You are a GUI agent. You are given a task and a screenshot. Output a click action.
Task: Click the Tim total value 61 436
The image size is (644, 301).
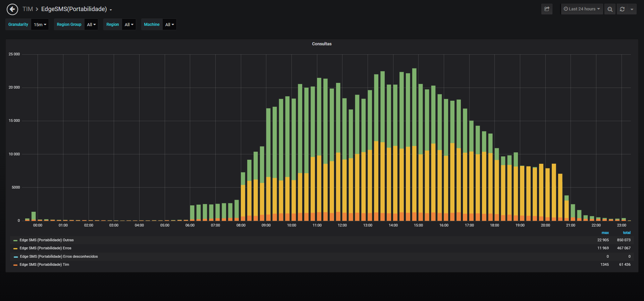pyautogui.click(x=625, y=265)
